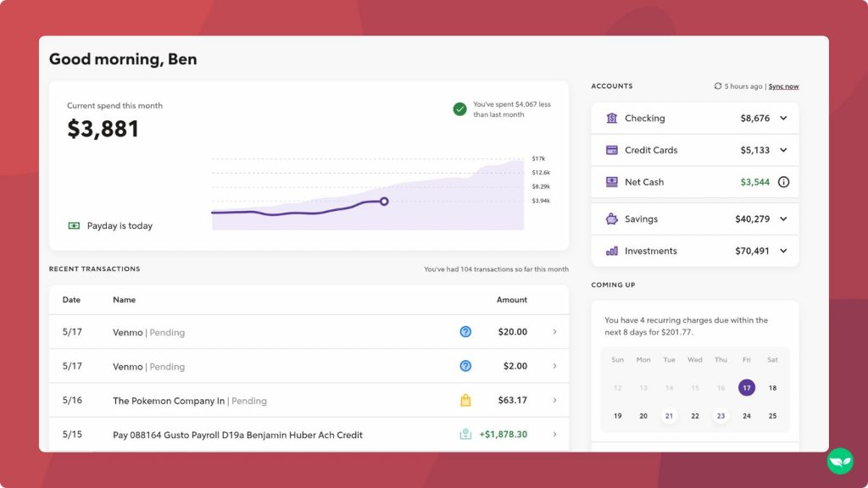This screenshot has height=488, width=868.
Task: Click the Checking account bank icon
Action: [x=612, y=118]
